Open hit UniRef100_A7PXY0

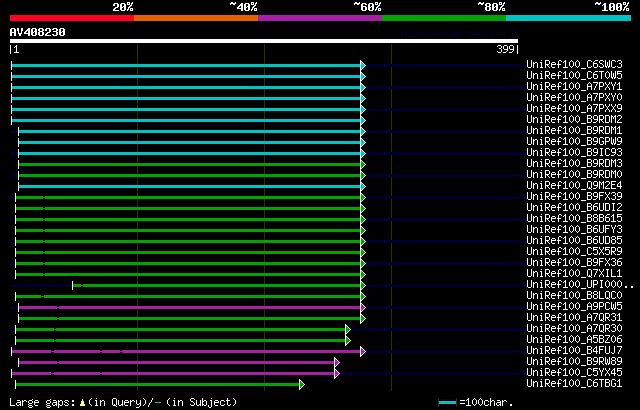point(574,98)
